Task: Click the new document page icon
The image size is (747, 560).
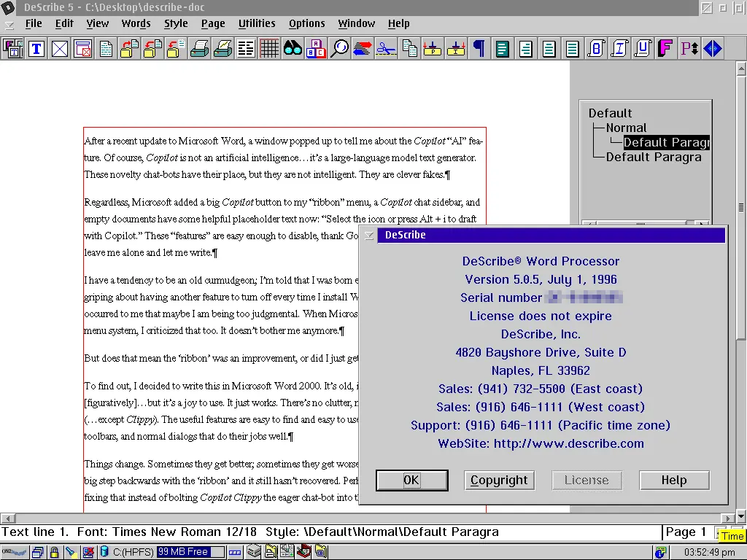Action: pyautogui.click(x=107, y=49)
